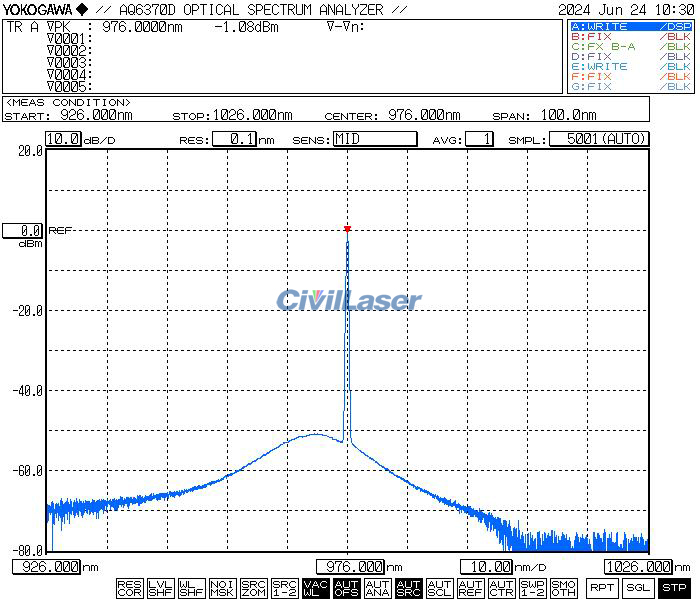Click the SMPL 5001 (AUTO) field

[599, 139]
